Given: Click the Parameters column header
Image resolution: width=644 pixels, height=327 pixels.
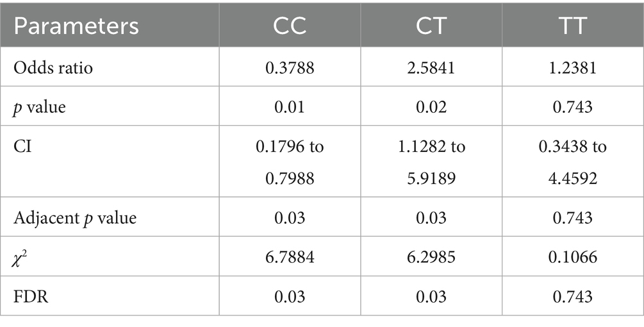Looking at the screenshot, I should (77, 26).
